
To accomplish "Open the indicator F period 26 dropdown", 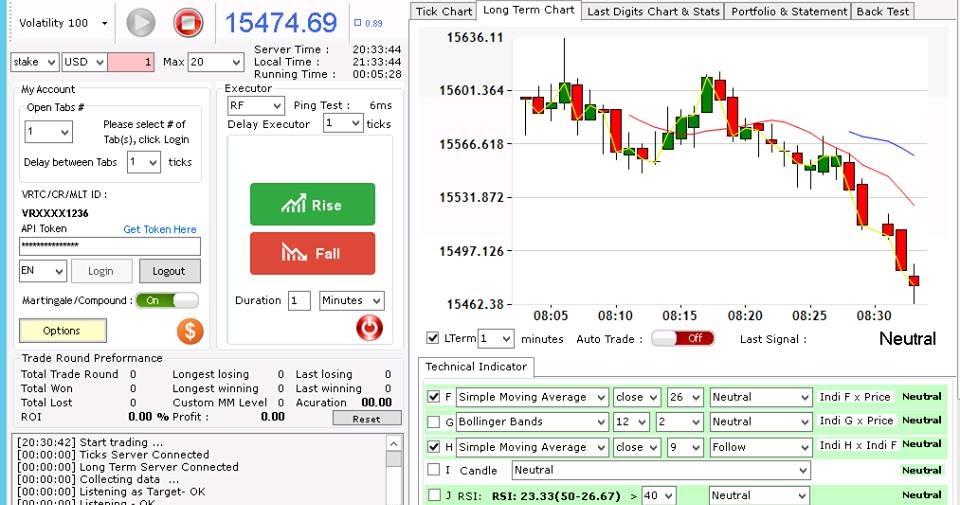I will [685, 397].
